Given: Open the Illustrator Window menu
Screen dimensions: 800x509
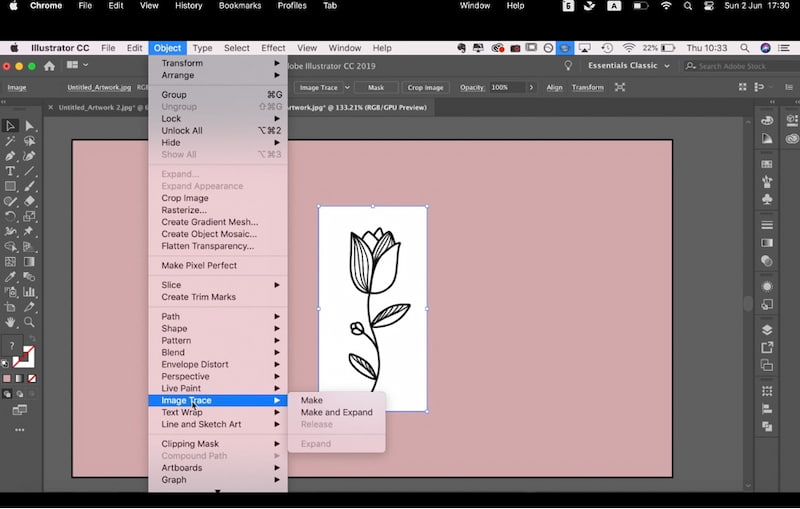Looking at the screenshot, I should (344, 48).
